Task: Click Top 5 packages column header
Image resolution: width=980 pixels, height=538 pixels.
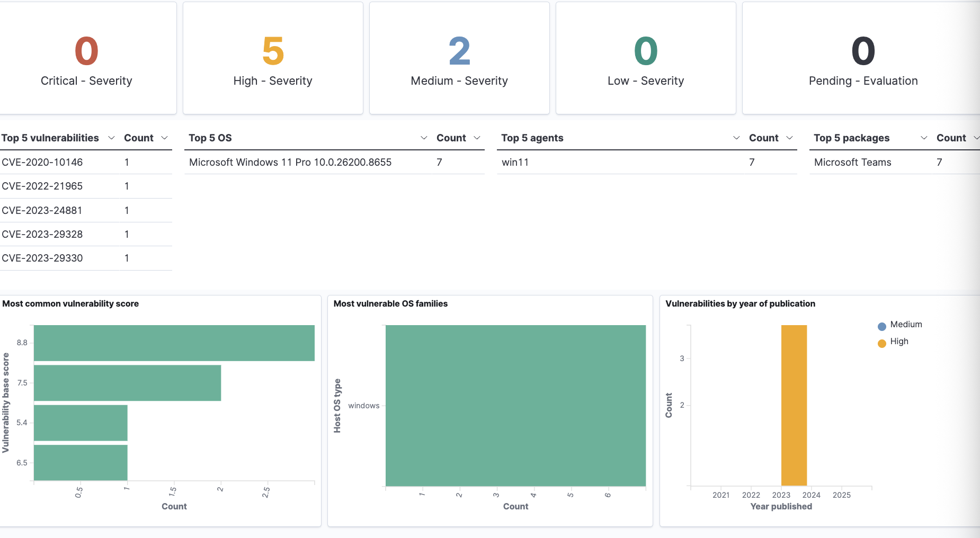Action: tap(852, 138)
